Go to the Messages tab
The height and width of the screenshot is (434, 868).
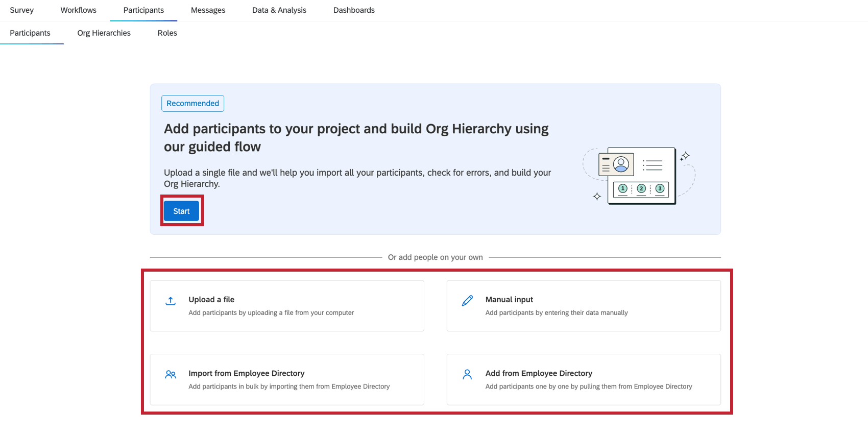tap(208, 10)
